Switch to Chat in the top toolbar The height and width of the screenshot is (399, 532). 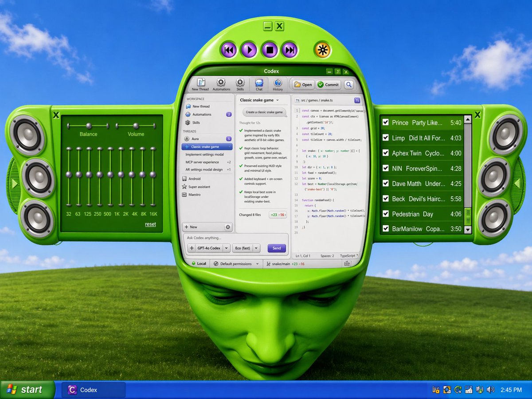pyautogui.click(x=259, y=84)
